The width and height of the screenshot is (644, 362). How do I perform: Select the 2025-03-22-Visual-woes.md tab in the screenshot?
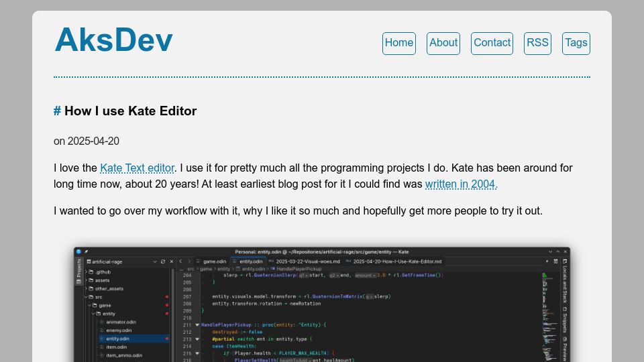pos(305,261)
